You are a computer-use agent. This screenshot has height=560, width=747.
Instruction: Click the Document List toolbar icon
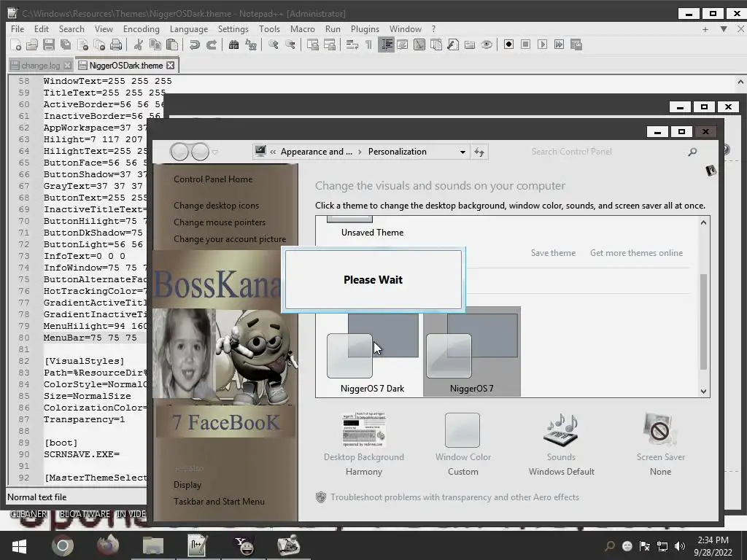tap(436, 44)
